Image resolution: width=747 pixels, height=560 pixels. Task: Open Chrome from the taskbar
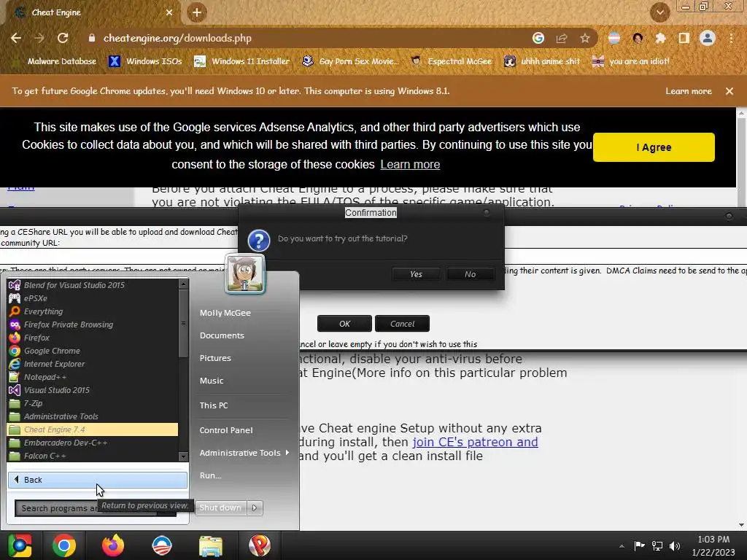point(64,545)
